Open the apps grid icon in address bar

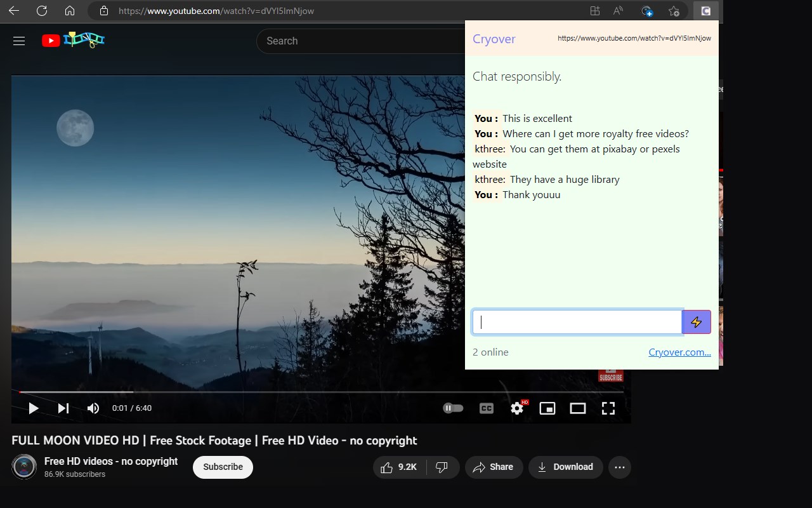[595, 11]
